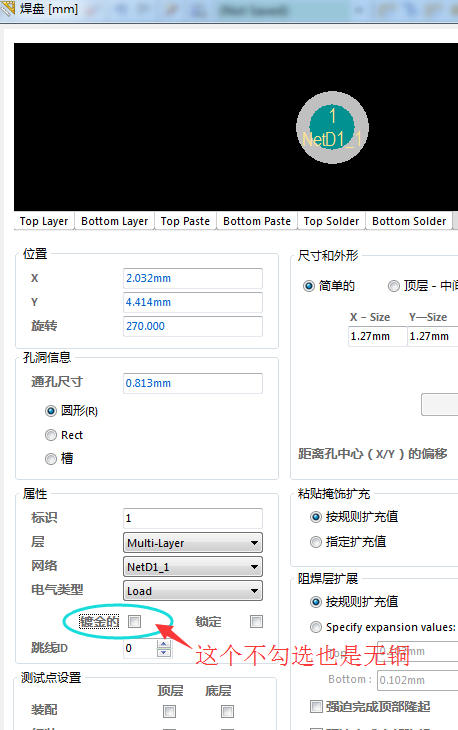Tick the 装配 顶层 test point checkbox
This screenshot has height=730, width=458.
click(x=169, y=711)
